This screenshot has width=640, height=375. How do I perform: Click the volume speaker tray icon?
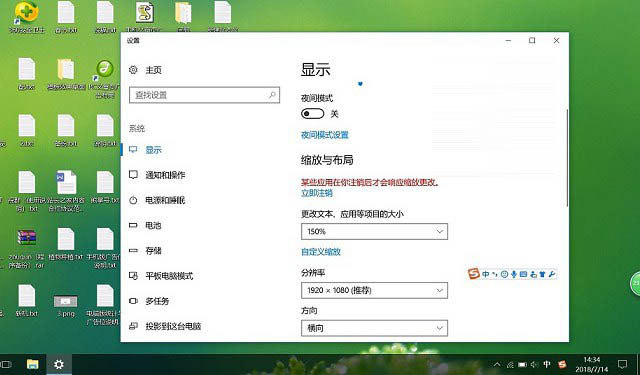(534, 364)
